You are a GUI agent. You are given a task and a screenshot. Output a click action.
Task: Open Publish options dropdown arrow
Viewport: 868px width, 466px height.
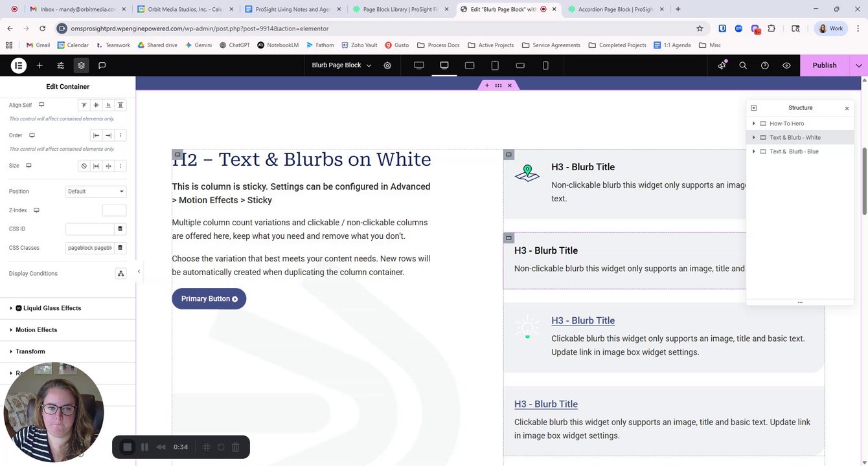(x=859, y=65)
